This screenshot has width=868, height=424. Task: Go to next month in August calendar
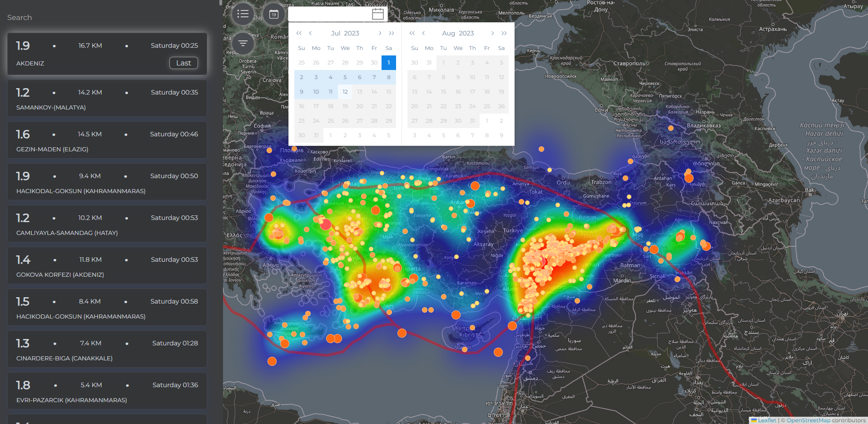[x=492, y=33]
